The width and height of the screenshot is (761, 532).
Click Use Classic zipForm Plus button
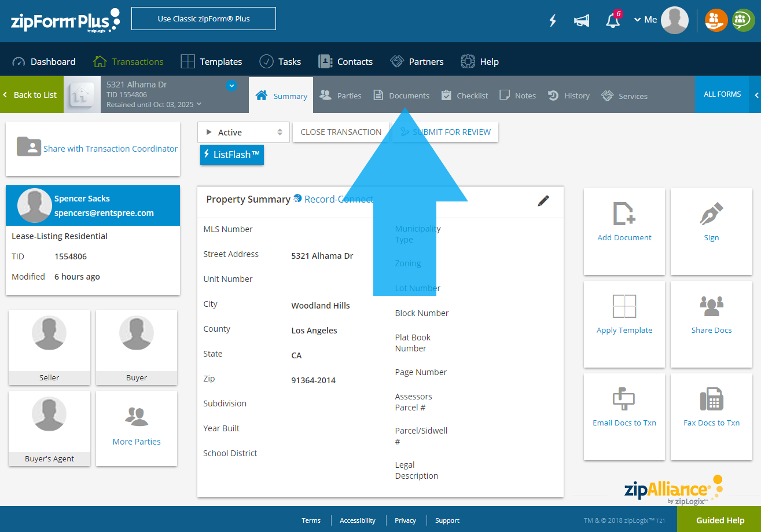point(204,19)
